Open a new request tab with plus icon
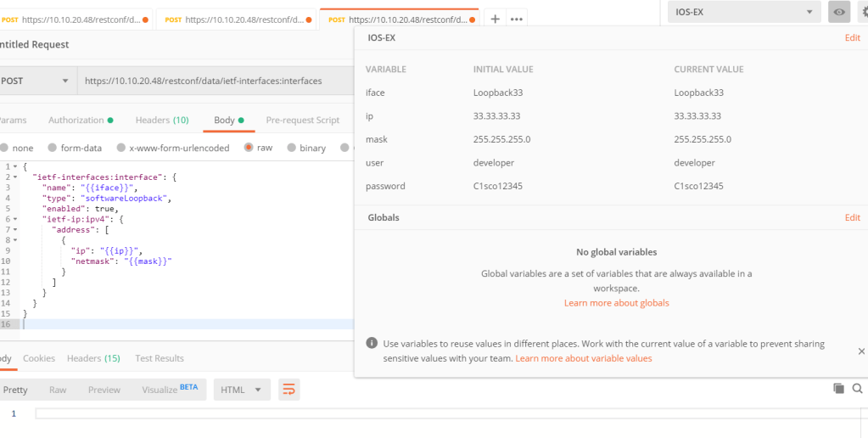The width and height of the screenshot is (868, 438). coord(496,19)
